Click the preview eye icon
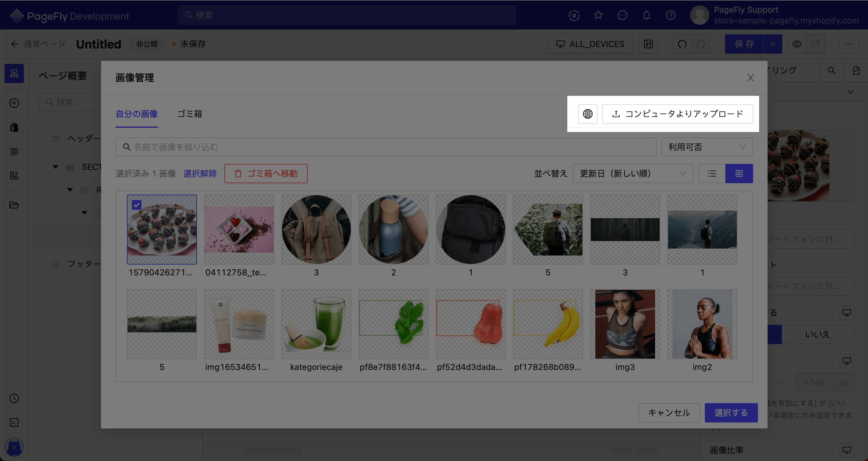This screenshot has height=461, width=868. pyautogui.click(x=797, y=44)
